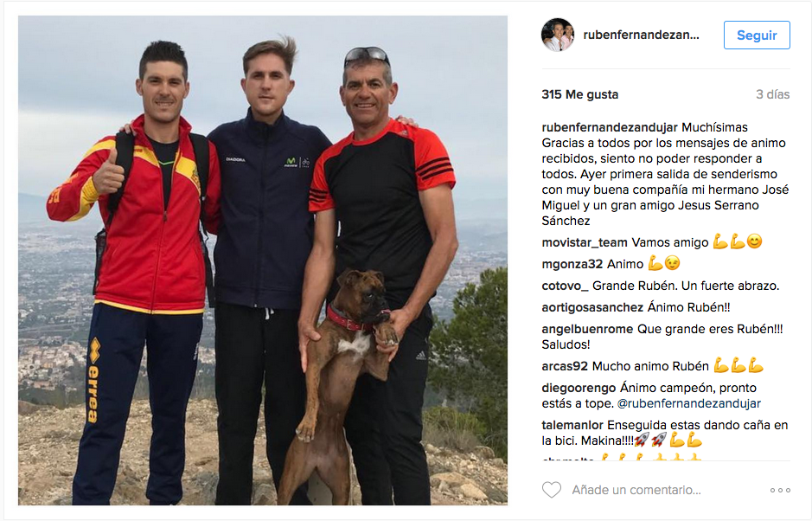Open cotovo_ commenter profile
The height and width of the screenshot is (521, 812).
(x=565, y=286)
